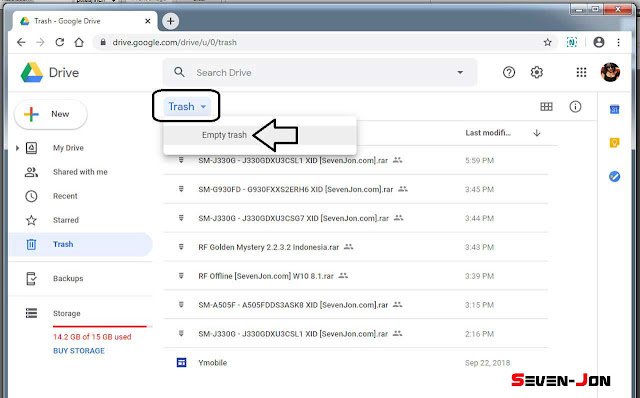Expand the My Drive tree arrow
Viewport: 640px width, 398px height.
[17, 148]
